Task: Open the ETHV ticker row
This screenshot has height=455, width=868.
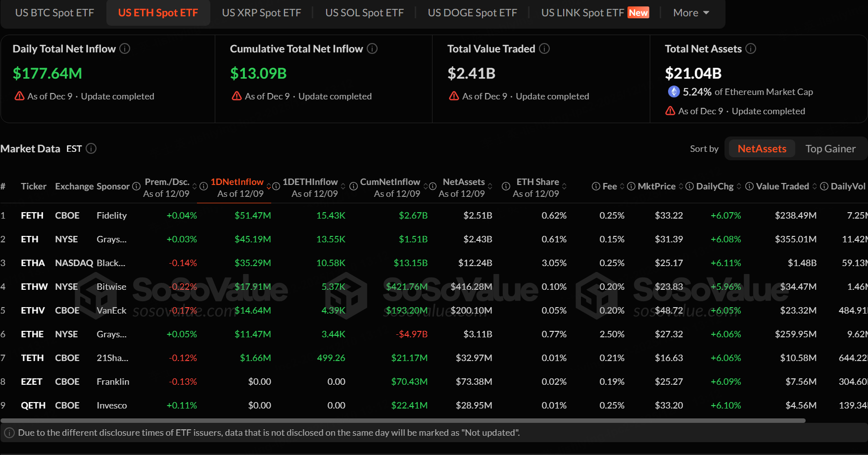Action: 33,311
